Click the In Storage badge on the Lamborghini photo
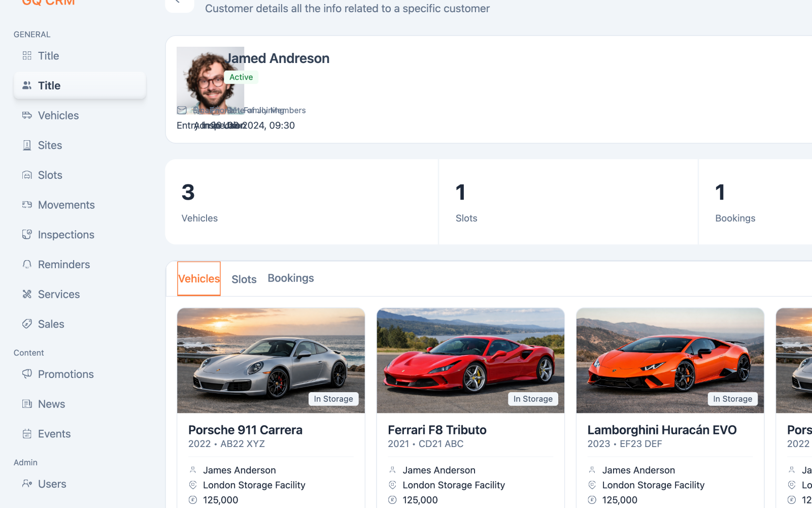The image size is (812, 508). [x=733, y=399]
